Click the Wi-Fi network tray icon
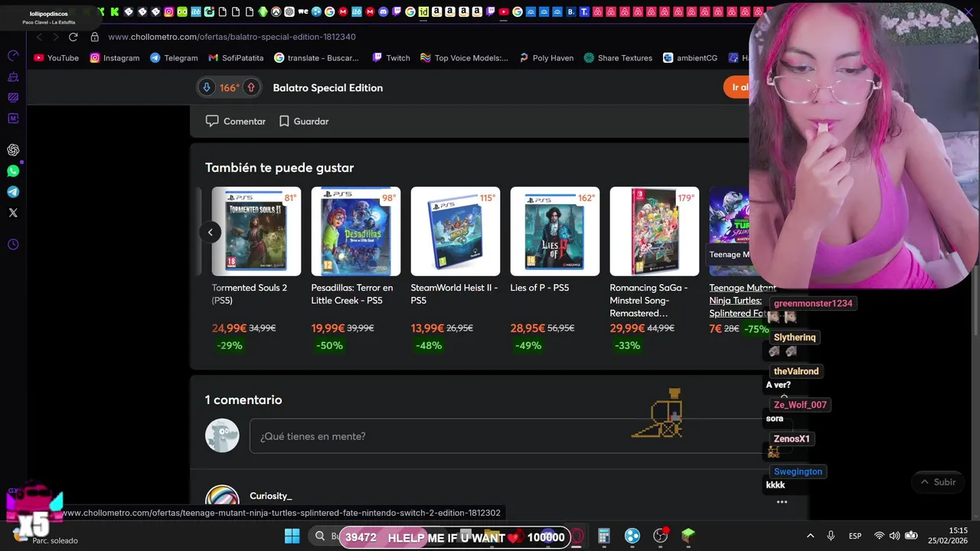Viewport: 980px width, 551px height. (879, 536)
